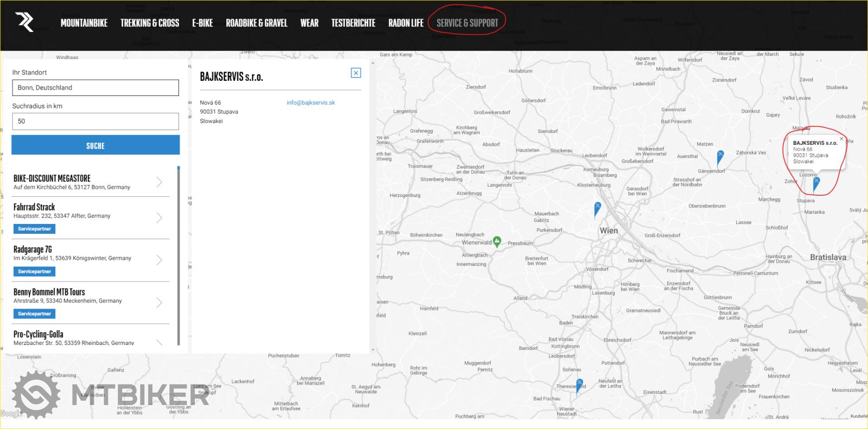The height and width of the screenshot is (429, 868).
Task: Open the Mountainbike menu
Action: [84, 23]
